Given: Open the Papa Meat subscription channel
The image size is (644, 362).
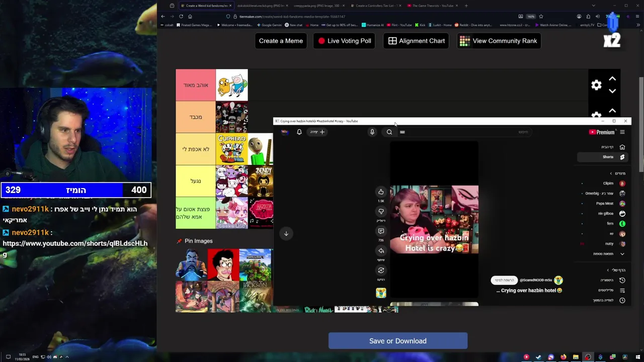Looking at the screenshot, I should coord(604,204).
